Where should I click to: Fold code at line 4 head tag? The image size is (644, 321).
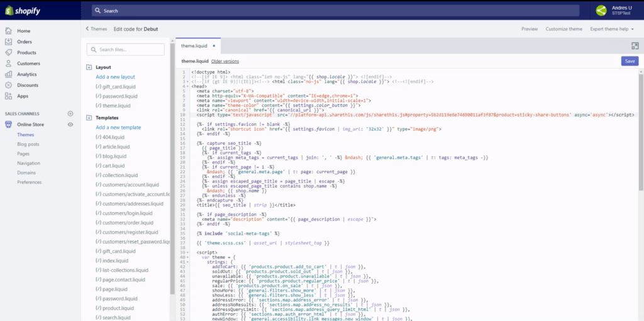coord(187,86)
